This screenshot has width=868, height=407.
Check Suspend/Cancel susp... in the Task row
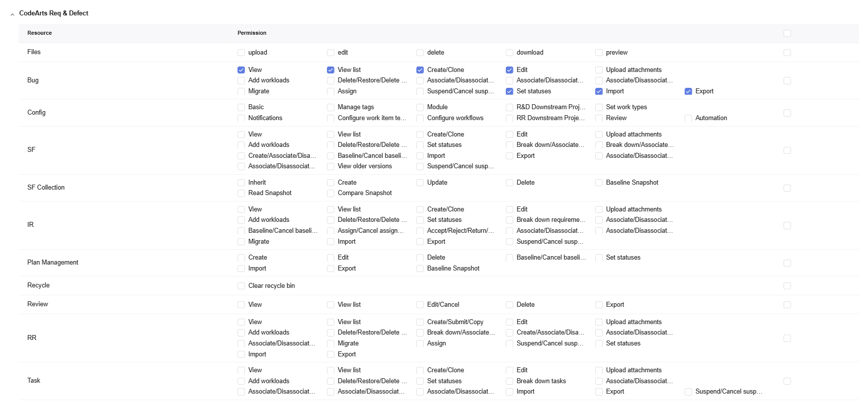[x=688, y=392]
